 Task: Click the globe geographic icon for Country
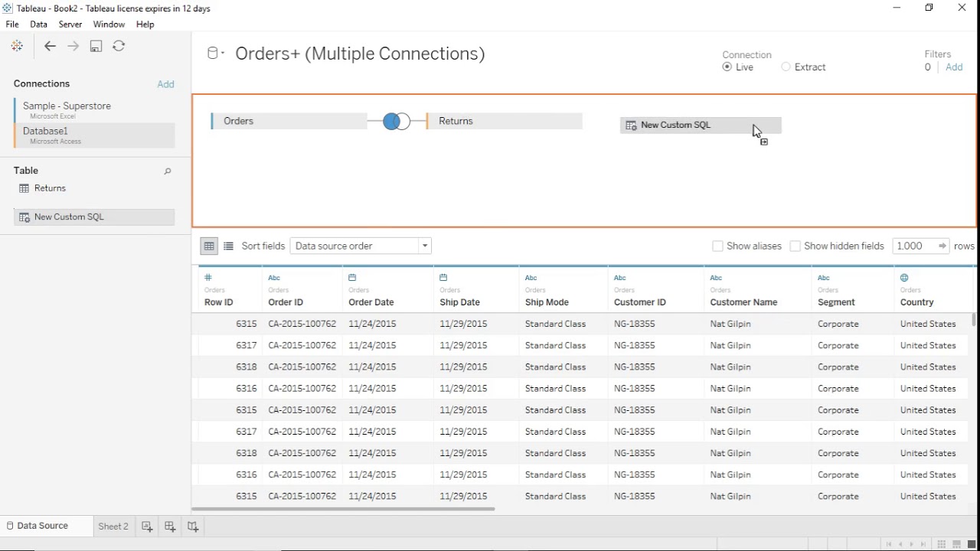pyautogui.click(x=904, y=278)
